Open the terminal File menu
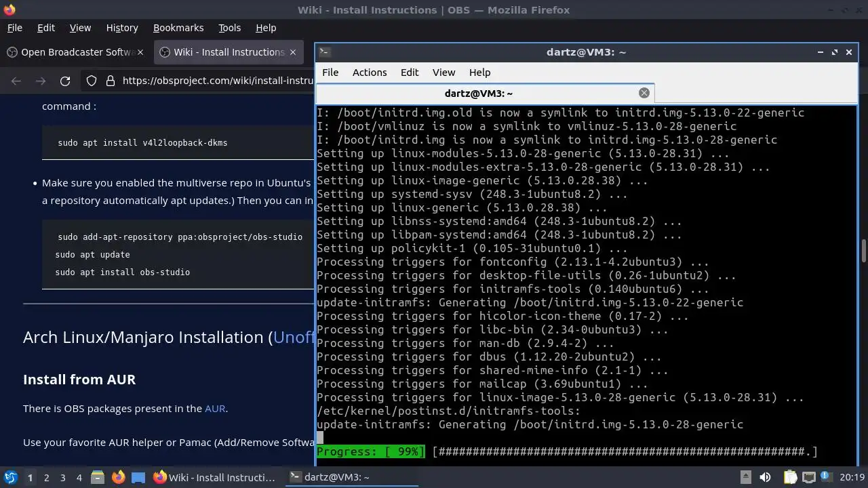868x488 pixels. coord(330,73)
